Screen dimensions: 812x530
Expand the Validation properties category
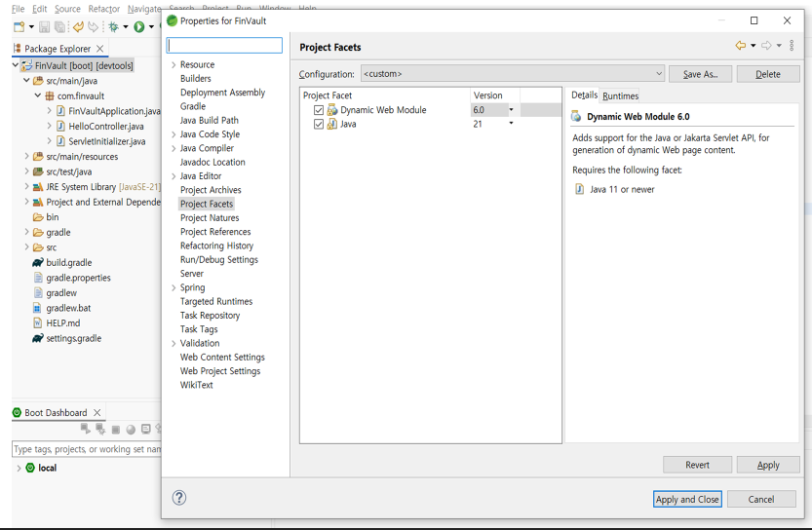coord(174,343)
